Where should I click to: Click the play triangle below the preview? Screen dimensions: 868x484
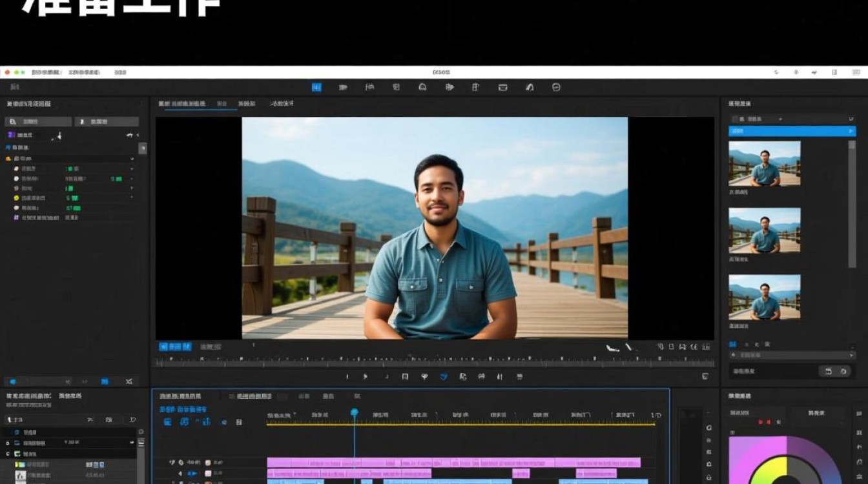(366, 376)
